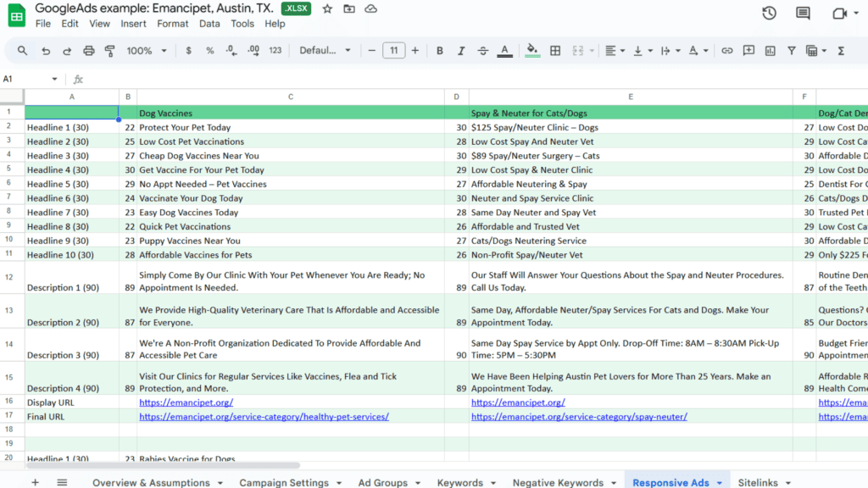Create a filter using the funnel icon
Screen dimensions: 868x488
point(793,50)
